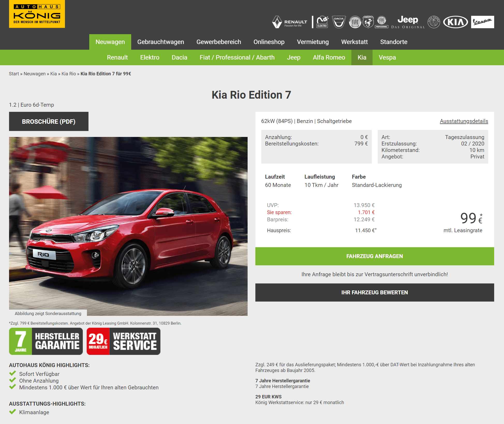Follow the Start breadcrumb link
The image size is (504, 424).
click(x=14, y=74)
